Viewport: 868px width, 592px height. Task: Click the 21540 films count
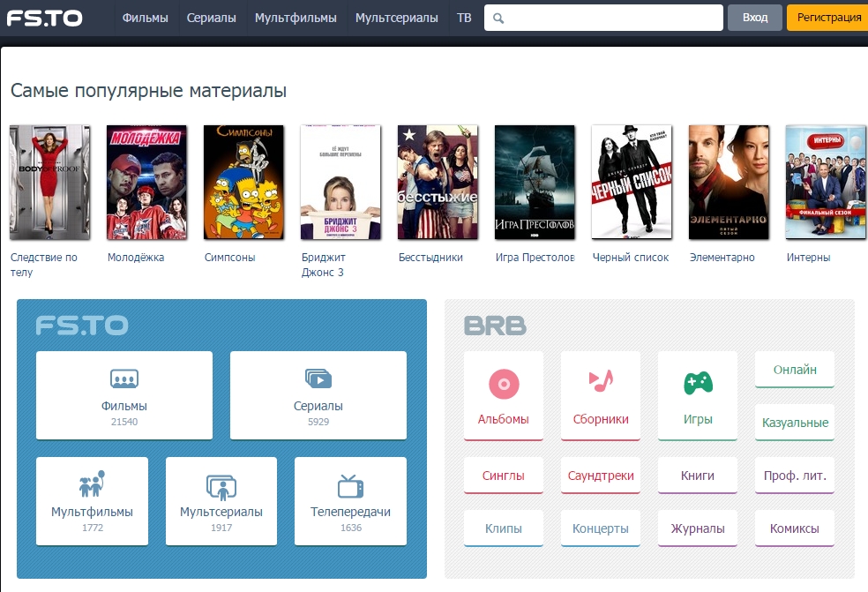[124, 422]
